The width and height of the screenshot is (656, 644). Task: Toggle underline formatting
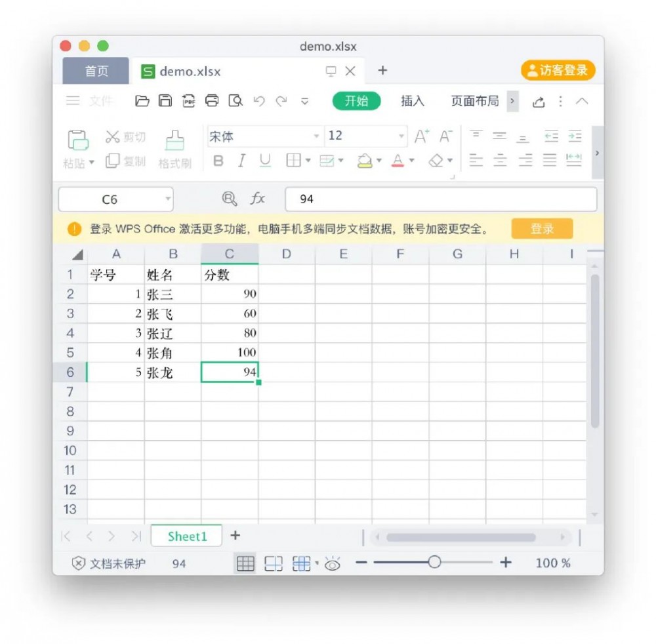pos(264,160)
